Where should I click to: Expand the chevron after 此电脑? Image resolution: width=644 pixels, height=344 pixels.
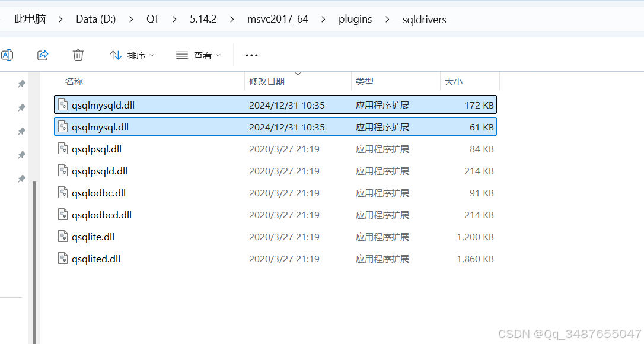coord(61,20)
